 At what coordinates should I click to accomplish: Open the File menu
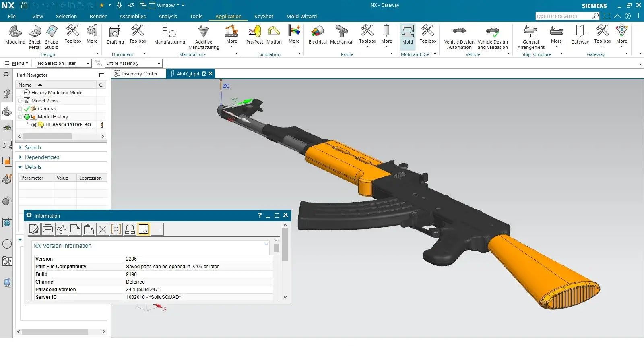pyautogui.click(x=12, y=16)
